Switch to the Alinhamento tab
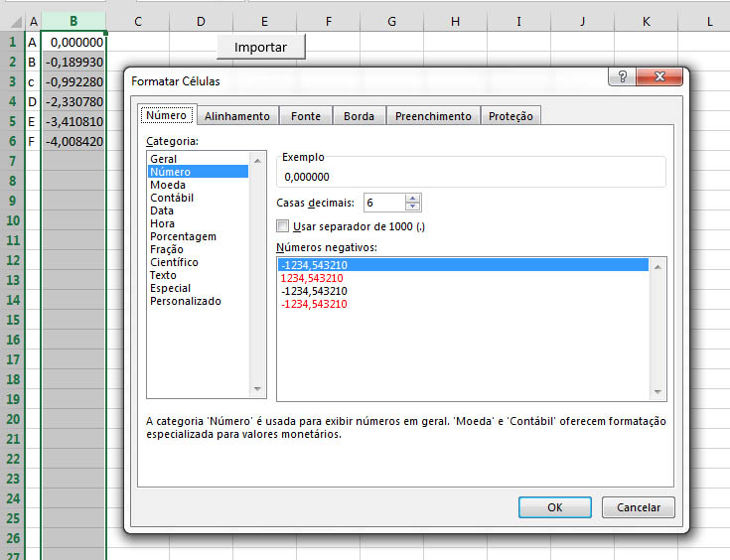730x560 pixels. [x=236, y=116]
